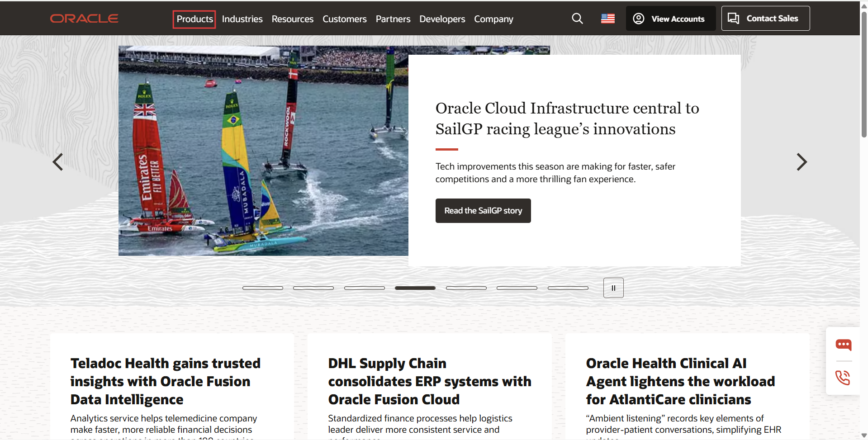
Task: Open the Resources menu
Action: pyautogui.click(x=292, y=19)
